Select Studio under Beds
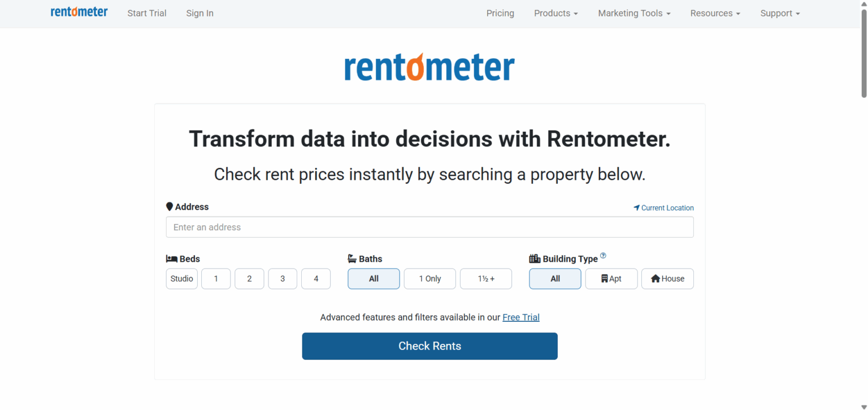This screenshot has height=410, width=868. point(181,278)
